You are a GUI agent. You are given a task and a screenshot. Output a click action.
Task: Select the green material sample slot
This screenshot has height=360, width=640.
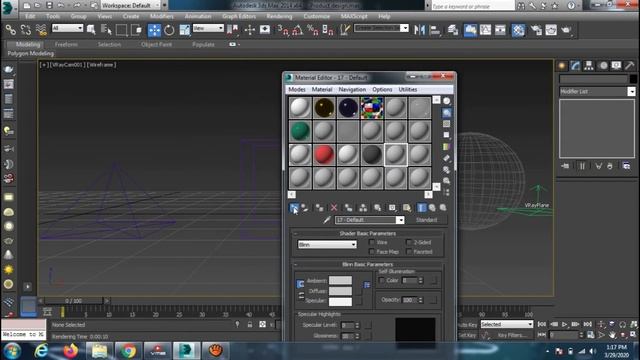pos(300,131)
